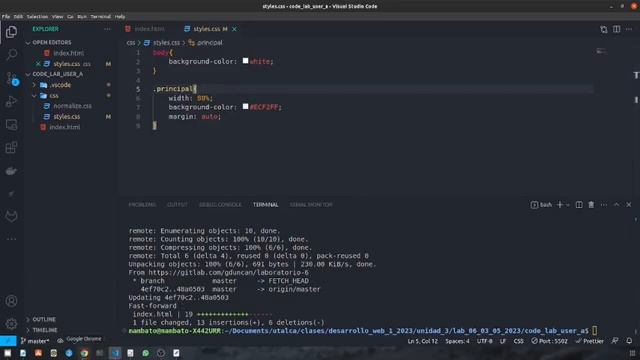Click Ln 5, Col 12 cursor position

coord(422,341)
